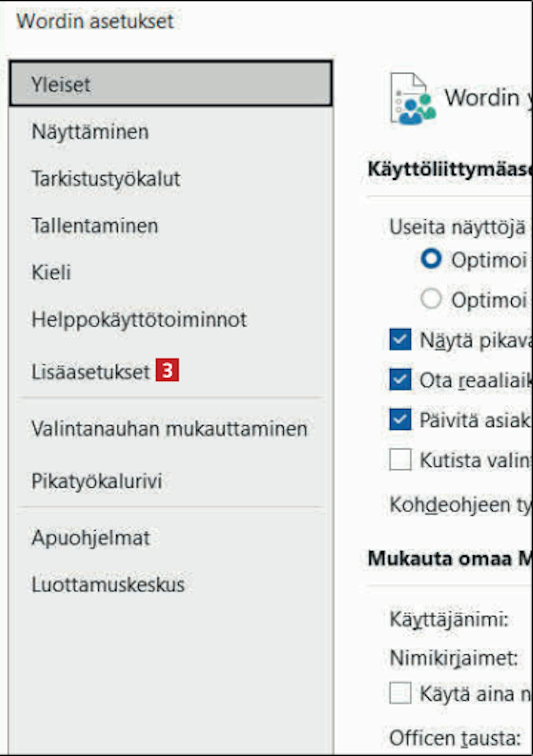Open Tarkistustyökalut settings

click(171, 179)
